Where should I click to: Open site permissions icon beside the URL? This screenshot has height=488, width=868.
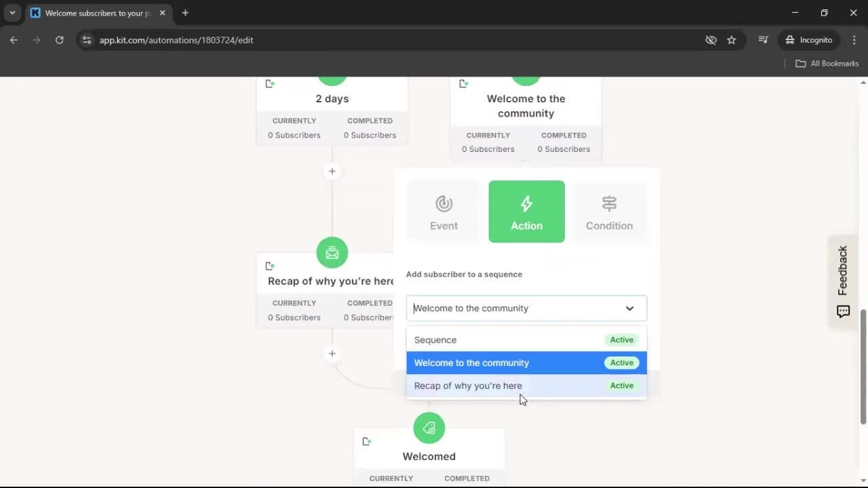click(x=87, y=40)
